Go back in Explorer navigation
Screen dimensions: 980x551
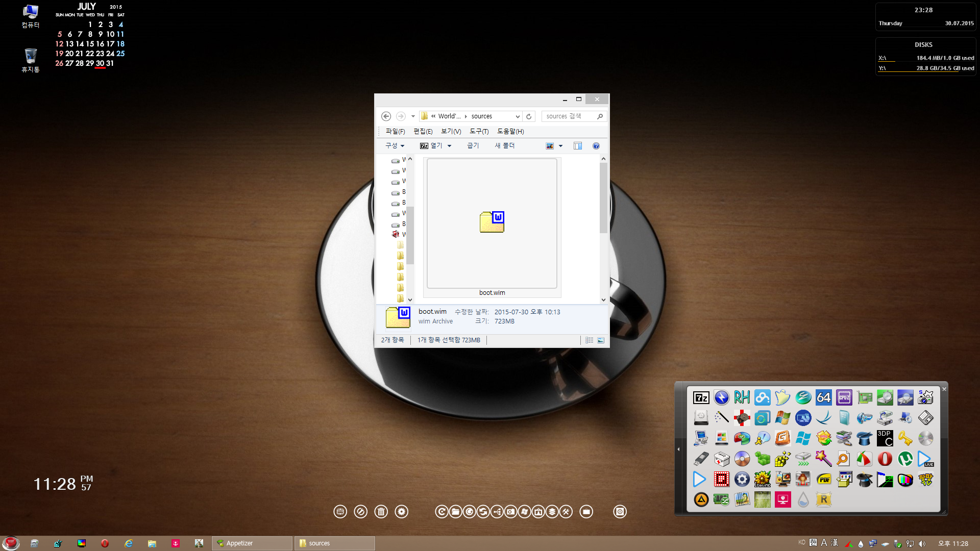click(x=386, y=116)
